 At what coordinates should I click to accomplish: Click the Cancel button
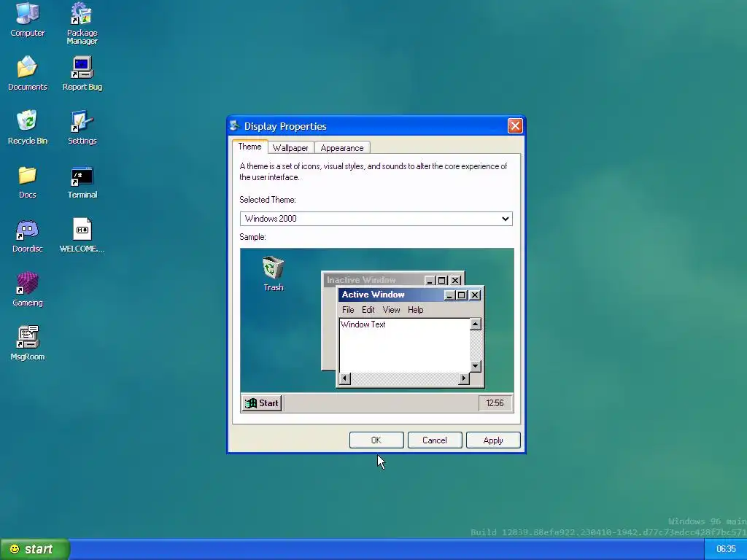(x=435, y=440)
